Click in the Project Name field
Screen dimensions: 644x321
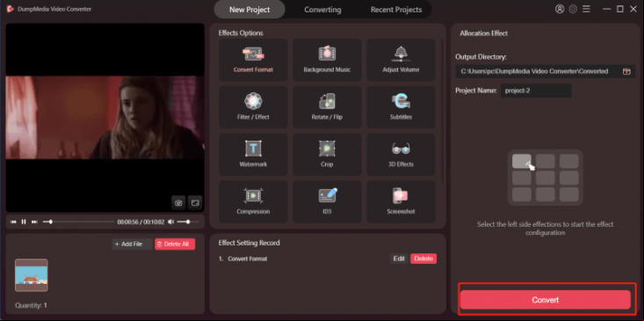[x=536, y=91]
